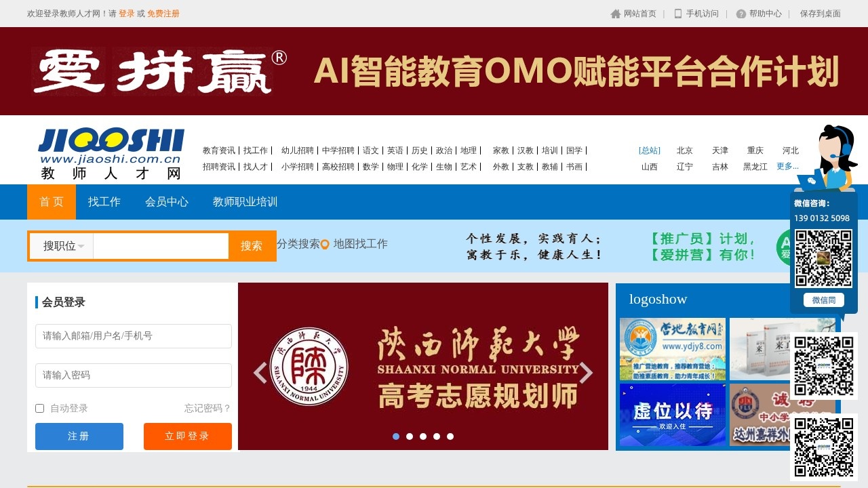Image resolution: width=868 pixels, height=488 pixels.
Task: Open 手机访问 via the phone icon
Action: click(677, 13)
